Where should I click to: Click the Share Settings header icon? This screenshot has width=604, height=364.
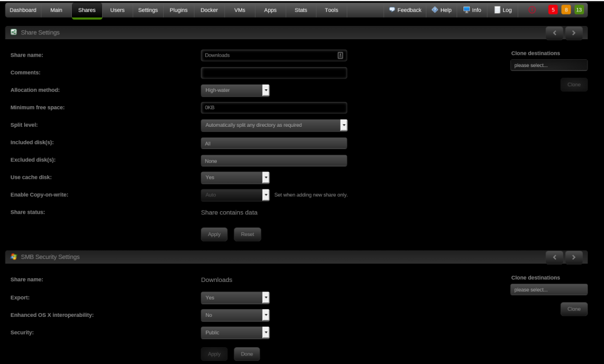14,33
